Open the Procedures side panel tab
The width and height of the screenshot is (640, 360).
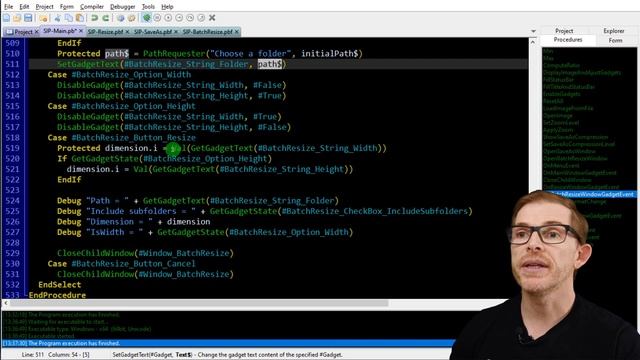568,40
